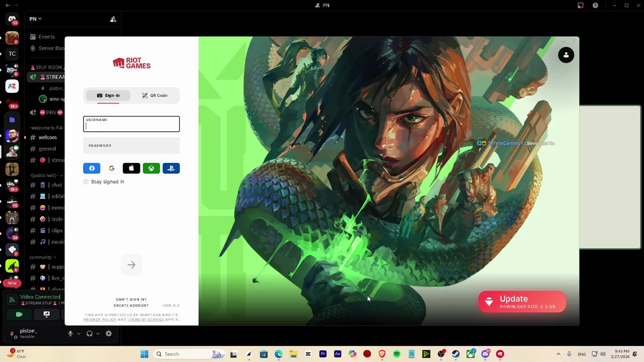The height and width of the screenshot is (362, 644).
Task: Share your screen in Discord voice panel
Action: tap(46, 314)
